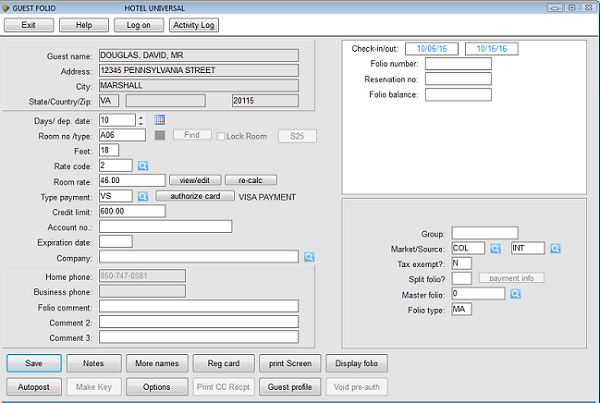600x403 pixels.
Task: Open the Master folio lookup magnifier
Action: click(x=515, y=294)
